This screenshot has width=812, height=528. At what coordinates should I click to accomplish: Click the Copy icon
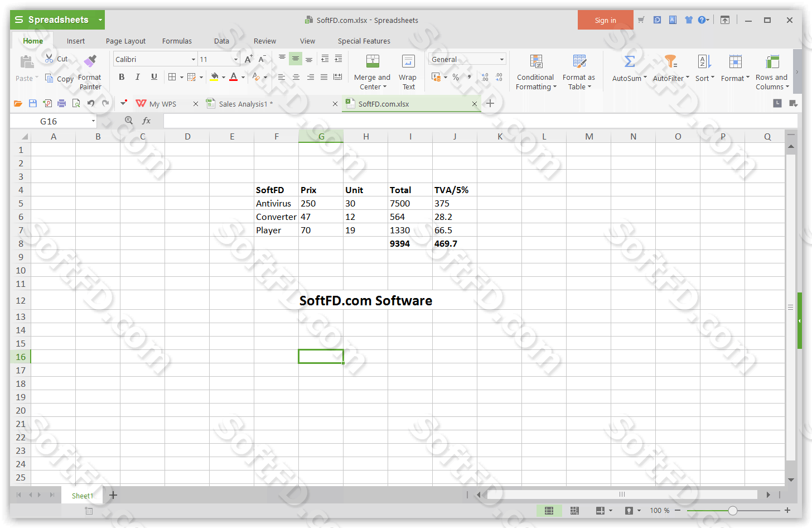(x=49, y=78)
